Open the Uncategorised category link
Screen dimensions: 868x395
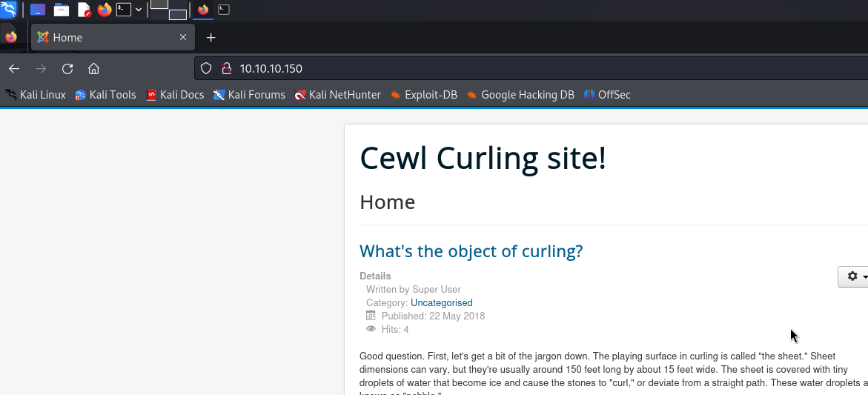point(441,303)
